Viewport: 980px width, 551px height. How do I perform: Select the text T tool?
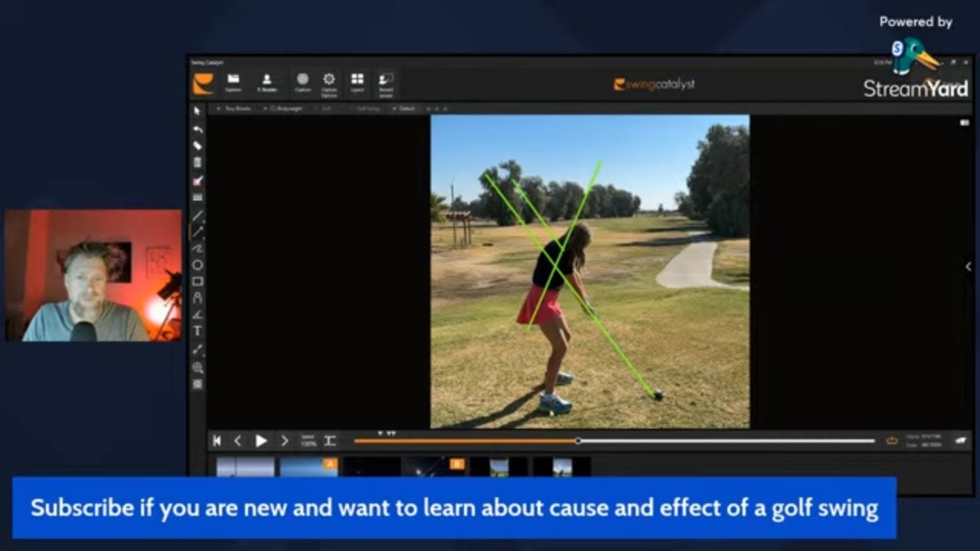pyautogui.click(x=198, y=331)
